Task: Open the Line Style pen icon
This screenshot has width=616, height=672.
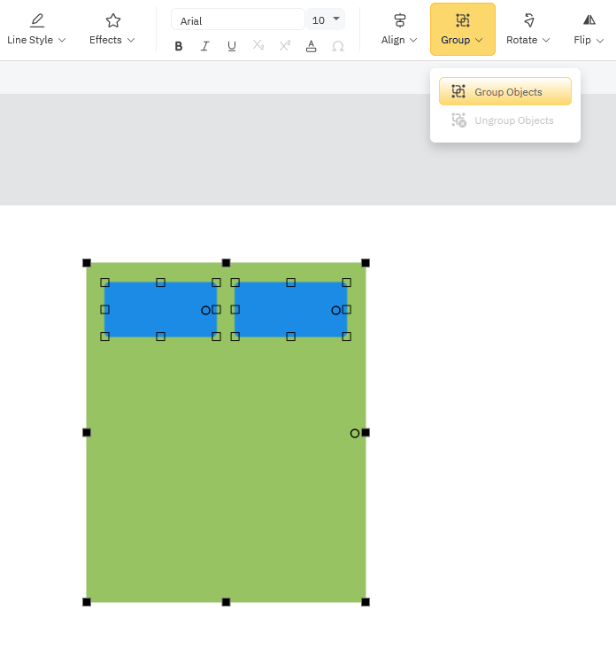Action: 37,20
